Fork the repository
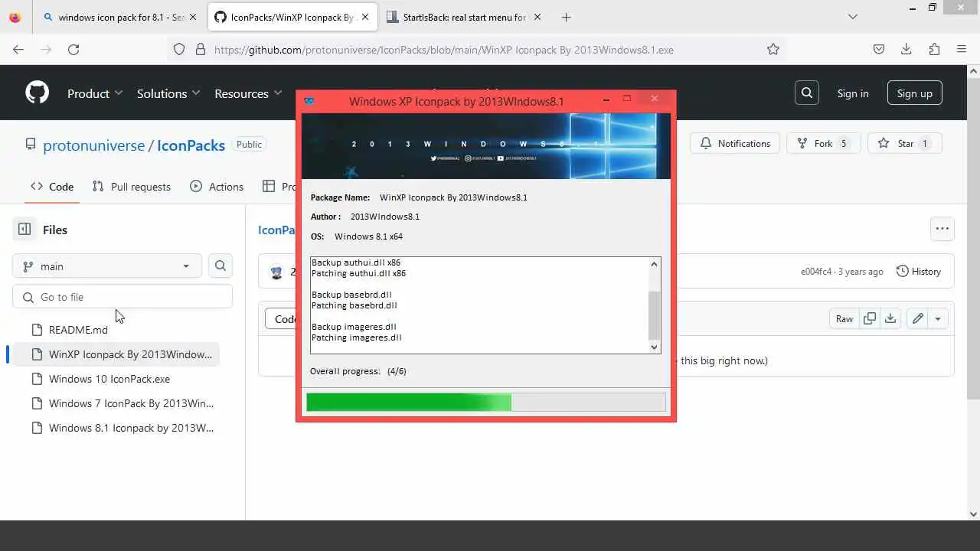Image resolution: width=980 pixels, height=551 pixels. 823,143
